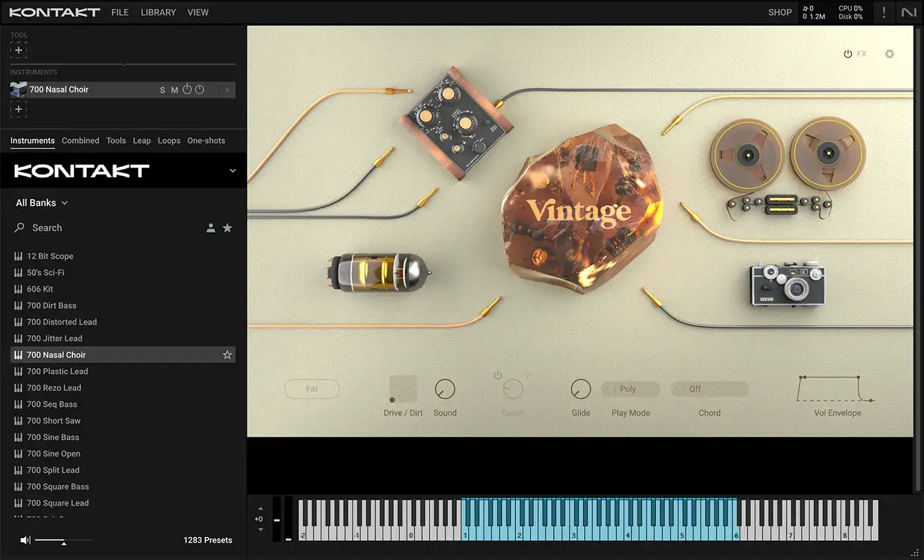Open the All Banks dropdown
This screenshot has width=924, height=560.
[x=42, y=202]
